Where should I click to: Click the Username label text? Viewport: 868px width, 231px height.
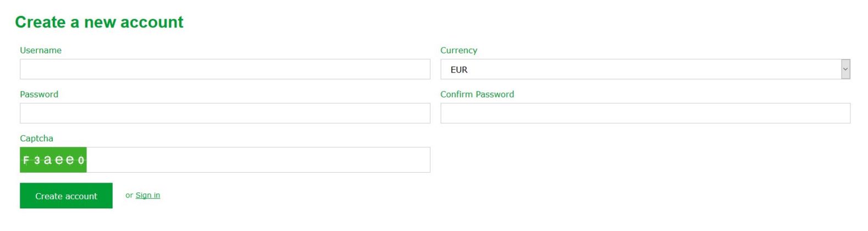coord(41,50)
